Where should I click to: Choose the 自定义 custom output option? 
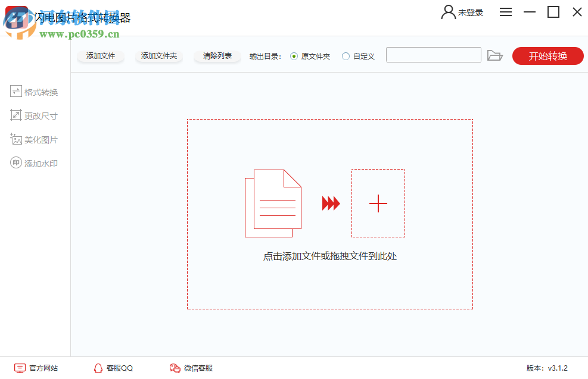[346, 55]
